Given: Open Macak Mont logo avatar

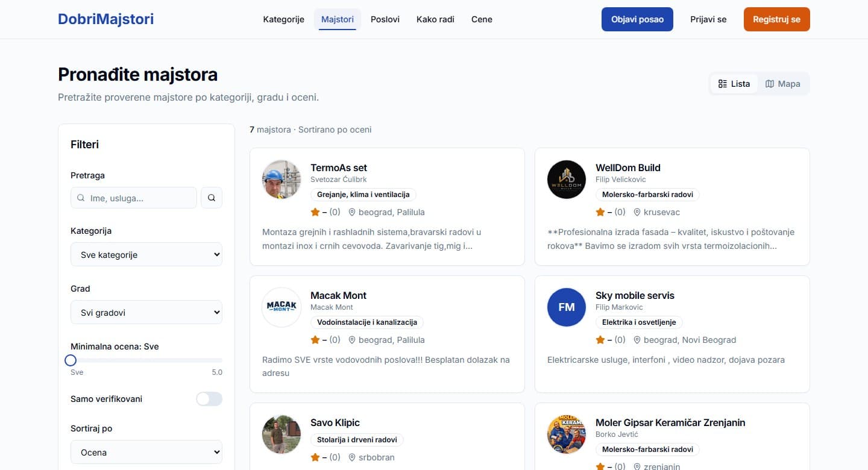Looking at the screenshot, I should (281, 307).
